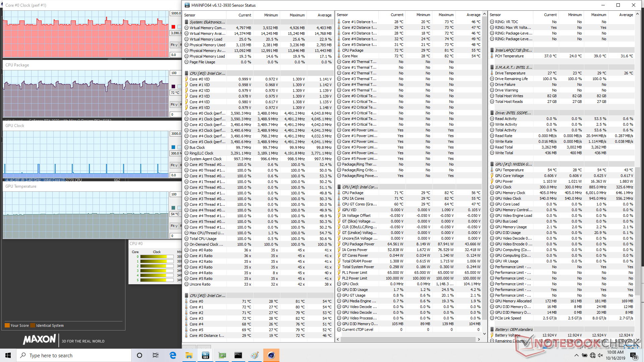The image size is (644, 362).
Task: Select the Total CPU Usage row
Action: [258, 239]
